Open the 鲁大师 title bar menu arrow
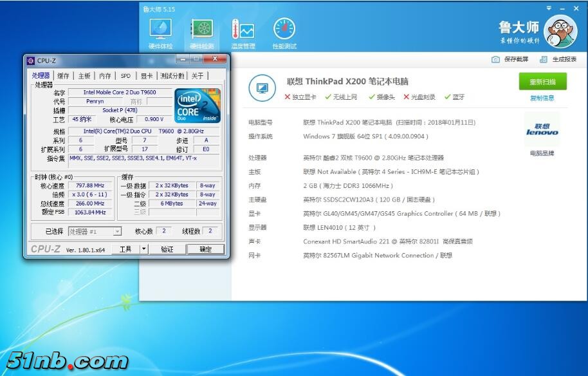The image size is (588, 376). coord(549,9)
